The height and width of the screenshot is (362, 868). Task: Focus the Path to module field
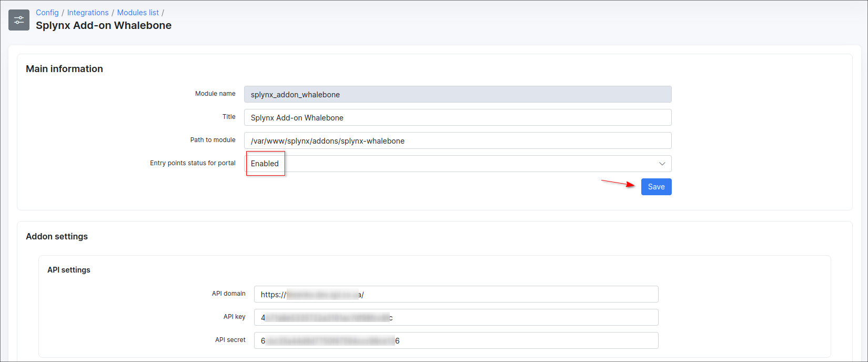(x=457, y=140)
